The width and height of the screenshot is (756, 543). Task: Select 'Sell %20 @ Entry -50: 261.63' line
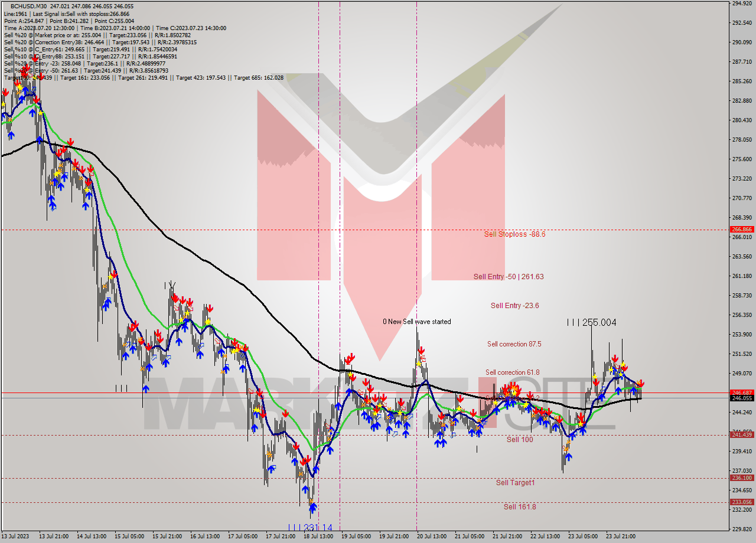pos(86,70)
